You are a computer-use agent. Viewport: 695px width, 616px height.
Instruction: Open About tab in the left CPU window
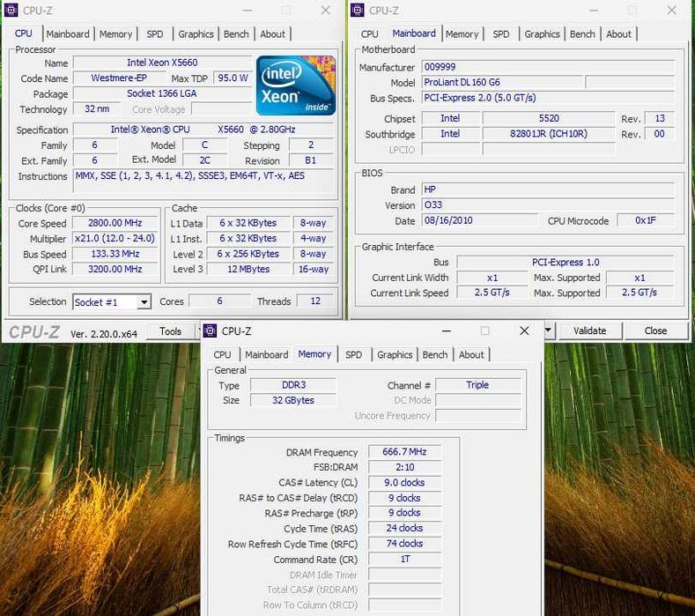coord(272,34)
